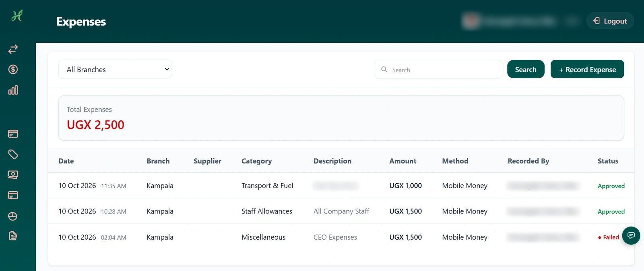Open the document report sidebar icon
Image resolution: width=644 pixels, height=271 pixels.
[x=13, y=236]
